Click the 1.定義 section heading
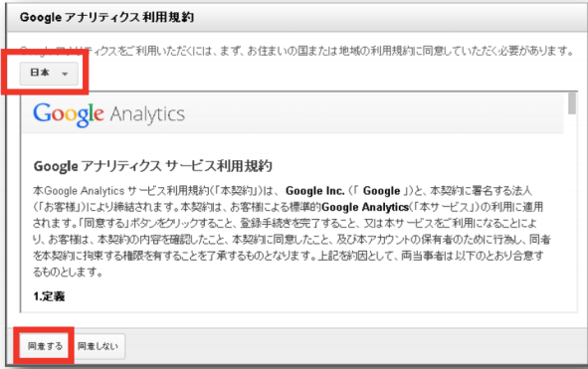The height and width of the screenshot is (369, 588). tap(49, 296)
